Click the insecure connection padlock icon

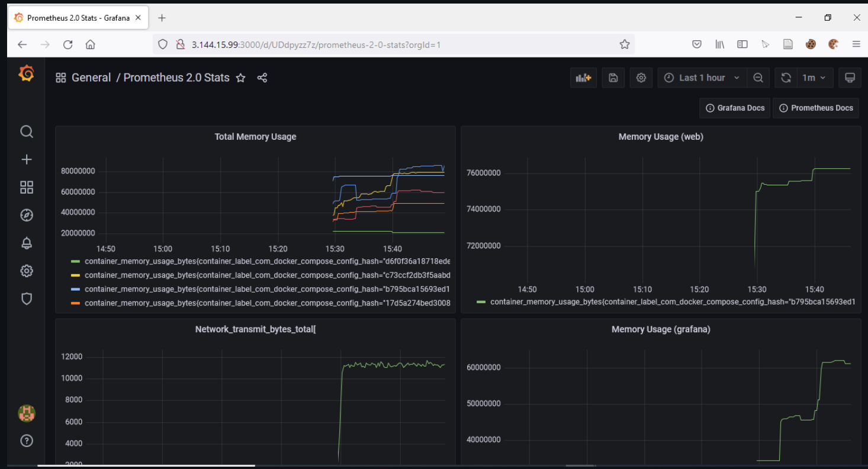pyautogui.click(x=181, y=44)
